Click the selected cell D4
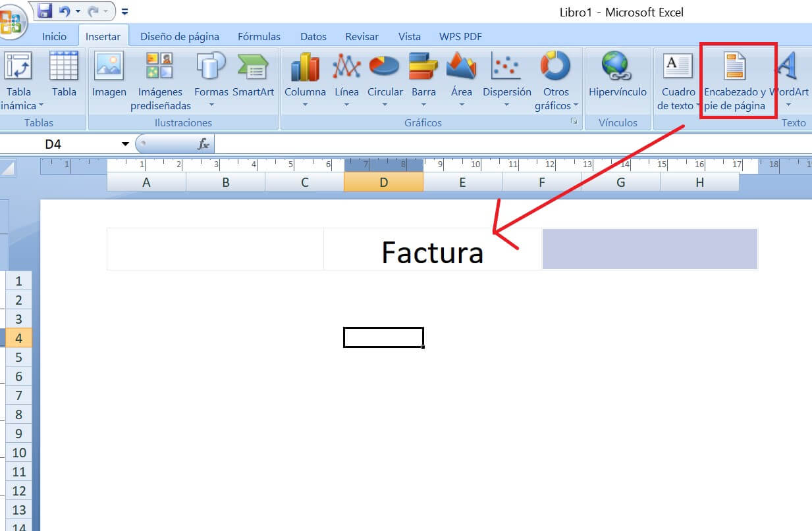This screenshot has width=812, height=531. [383, 338]
